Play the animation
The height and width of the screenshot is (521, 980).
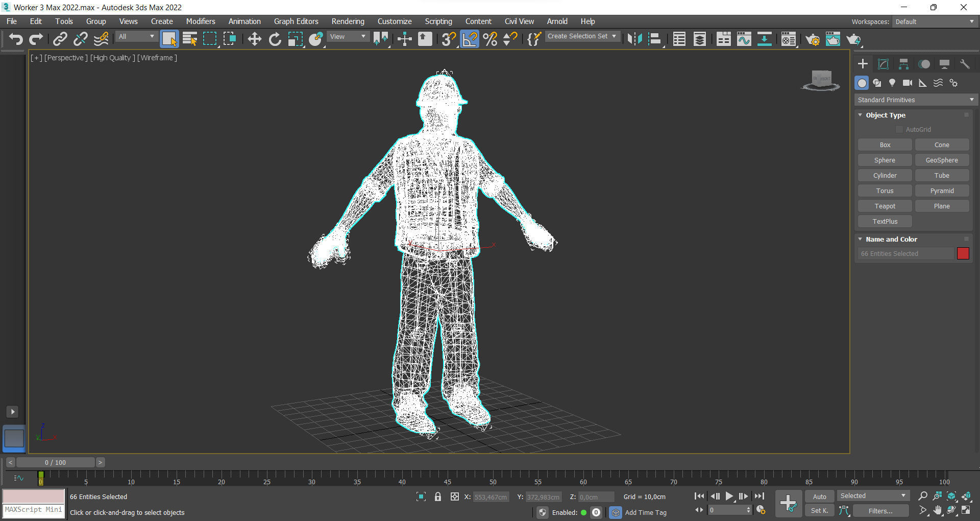pyautogui.click(x=729, y=496)
